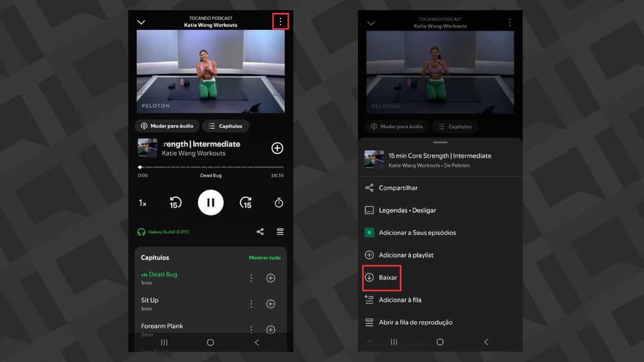Tap the workout video in left player
This screenshot has width=644, height=362.
click(x=211, y=72)
